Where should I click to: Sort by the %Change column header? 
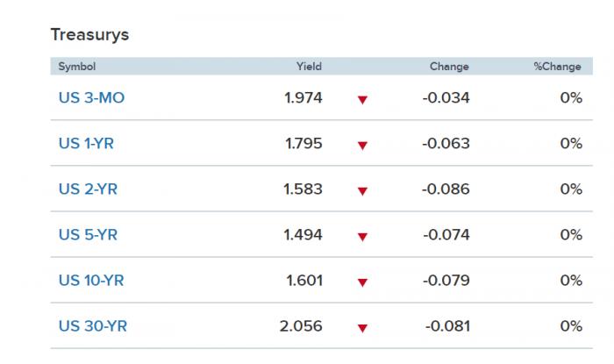point(558,67)
